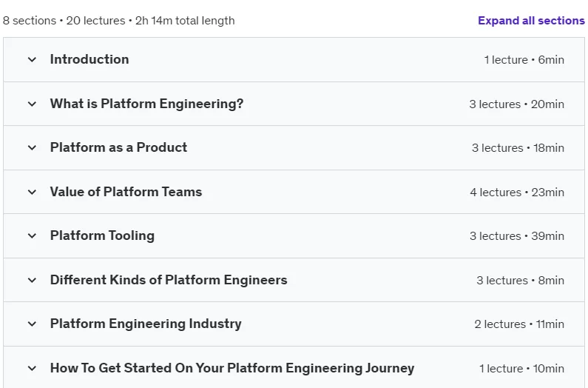Select the Platform Tooling section title

pyautogui.click(x=102, y=235)
